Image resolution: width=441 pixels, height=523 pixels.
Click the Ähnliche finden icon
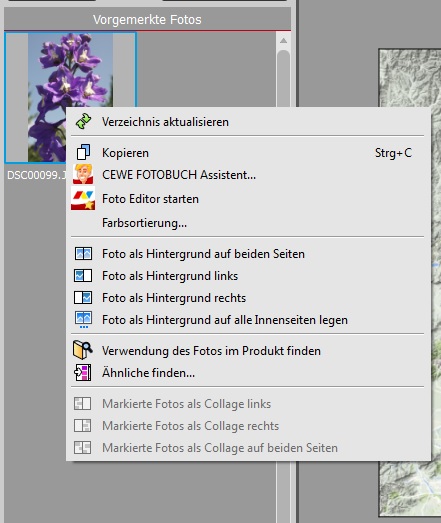click(83, 373)
